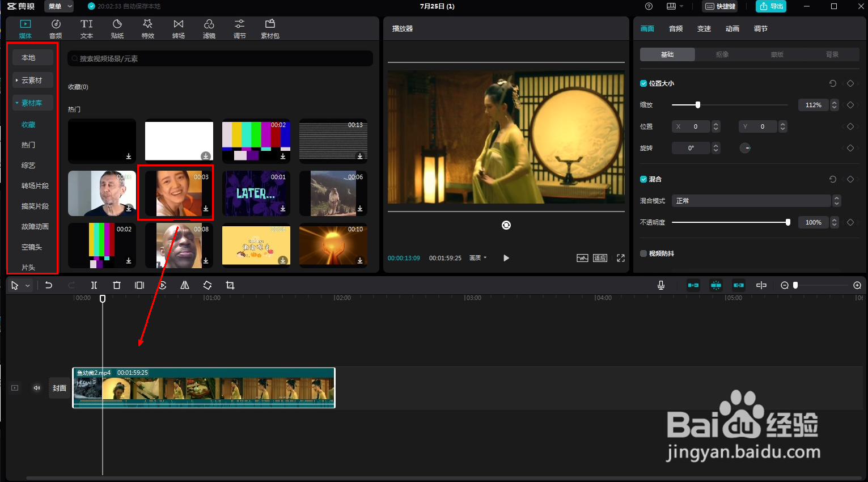Open the 贴纸 stickers panel
The image size is (868, 482).
click(x=117, y=28)
